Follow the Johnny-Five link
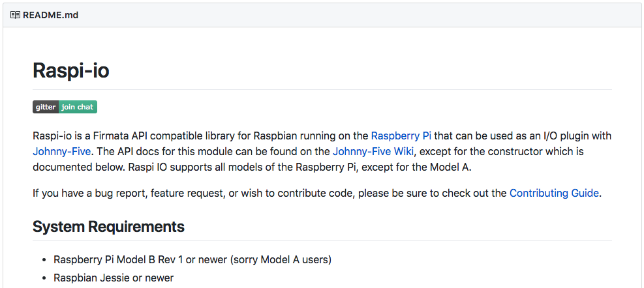The image size is (644, 288). (x=61, y=151)
